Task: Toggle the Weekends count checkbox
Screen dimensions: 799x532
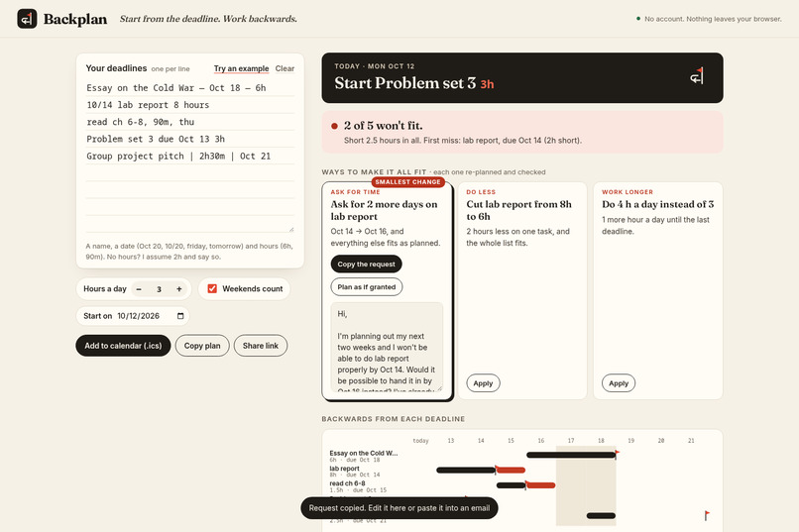Action: [212, 288]
